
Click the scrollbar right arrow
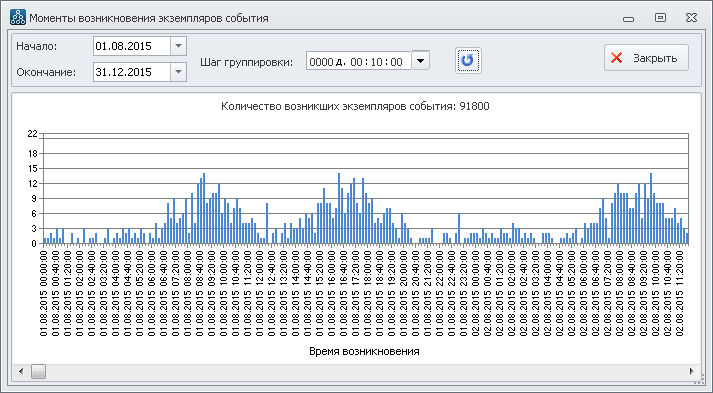coord(692,371)
